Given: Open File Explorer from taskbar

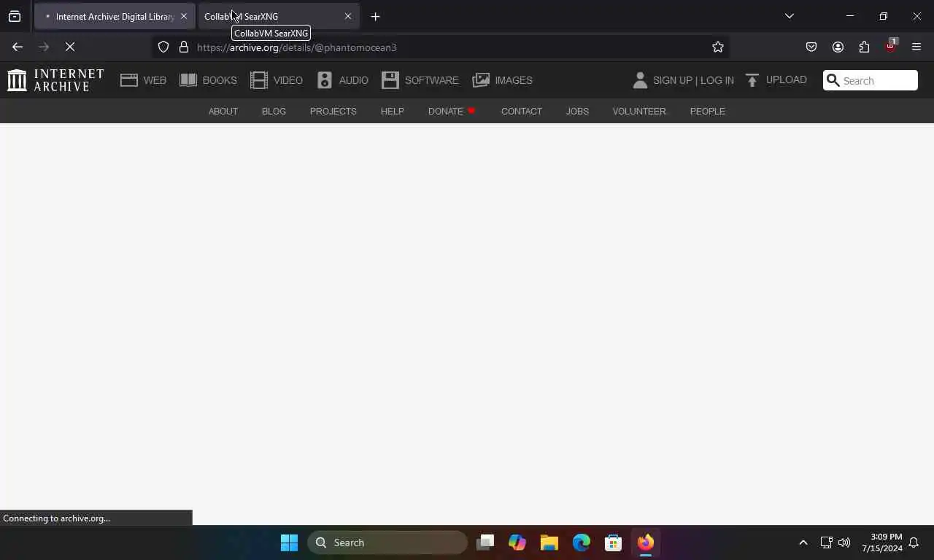Looking at the screenshot, I should point(549,542).
